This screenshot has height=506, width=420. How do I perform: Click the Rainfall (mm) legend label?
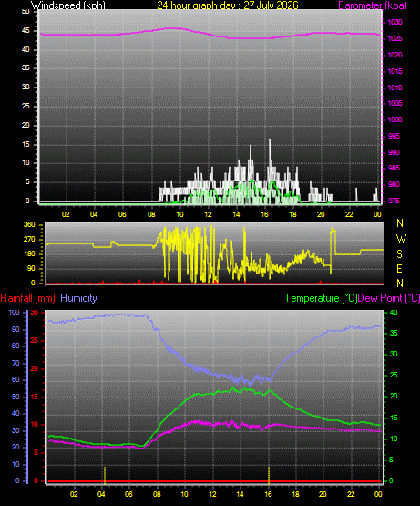pos(27,298)
